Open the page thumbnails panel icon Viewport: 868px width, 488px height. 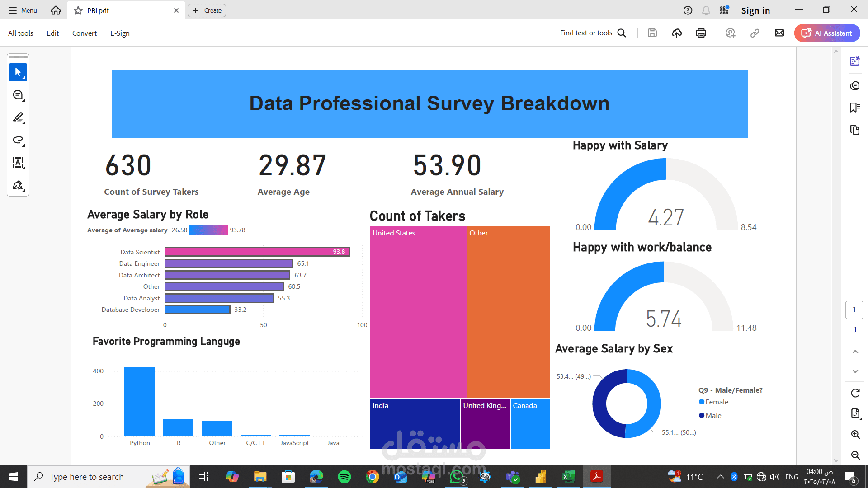click(x=855, y=130)
